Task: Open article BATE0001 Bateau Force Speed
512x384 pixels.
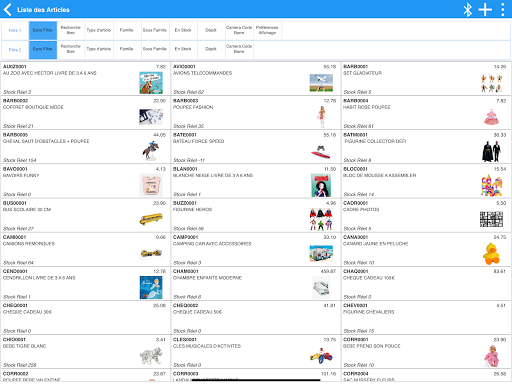Action: coord(256,147)
